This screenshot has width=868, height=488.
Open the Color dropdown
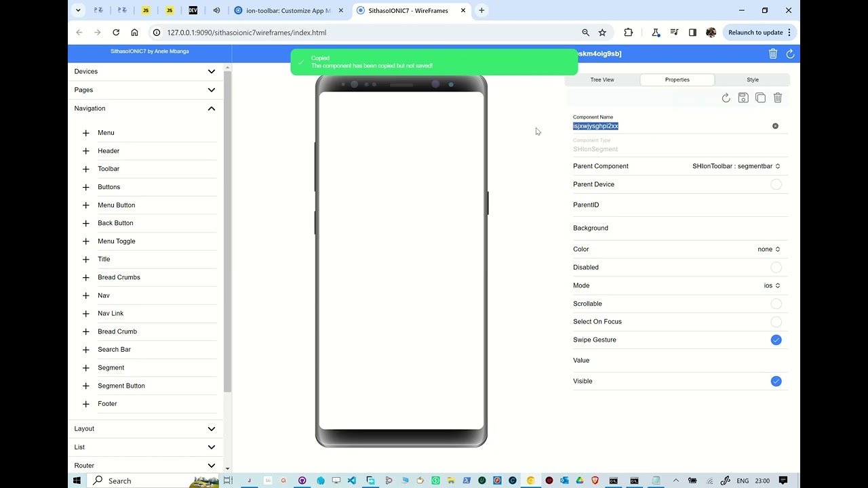[769, 249]
